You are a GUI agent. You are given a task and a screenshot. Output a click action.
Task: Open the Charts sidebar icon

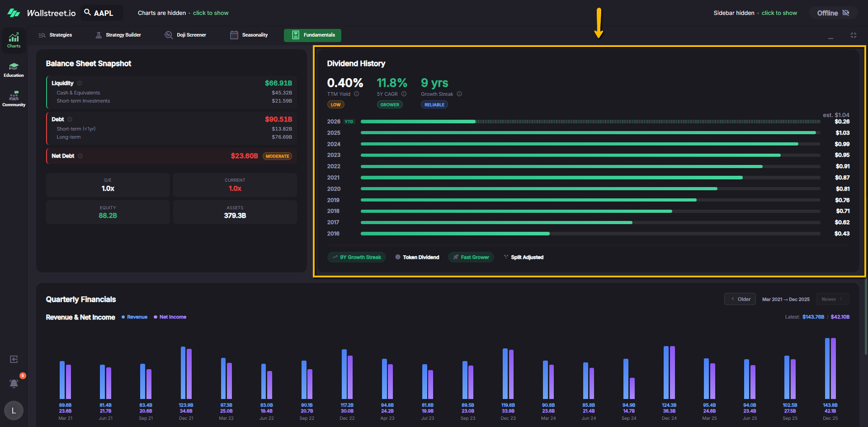(14, 40)
